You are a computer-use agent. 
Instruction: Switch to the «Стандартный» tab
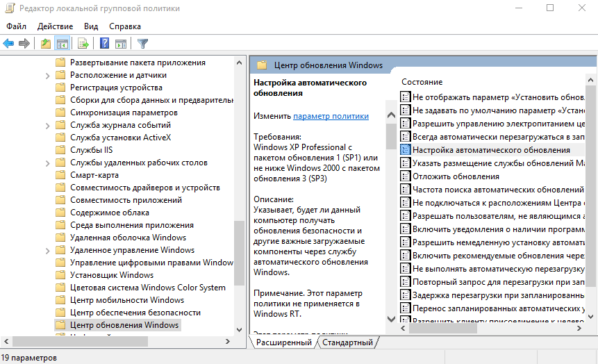(x=348, y=342)
